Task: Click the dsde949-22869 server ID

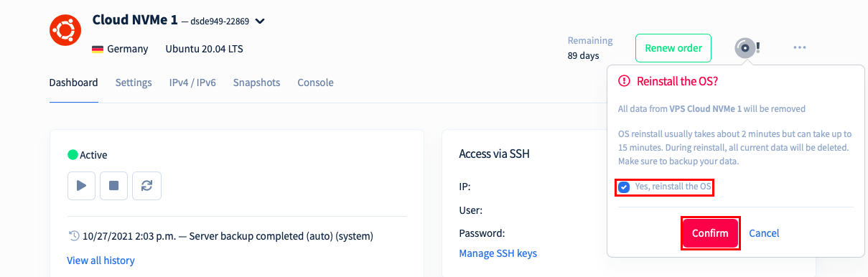Action: (x=220, y=22)
